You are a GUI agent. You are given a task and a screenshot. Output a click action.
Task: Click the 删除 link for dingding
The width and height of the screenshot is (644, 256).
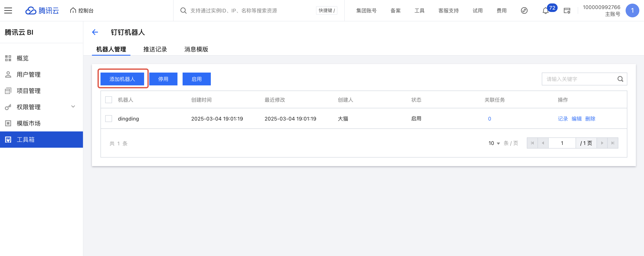coord(590,119)
